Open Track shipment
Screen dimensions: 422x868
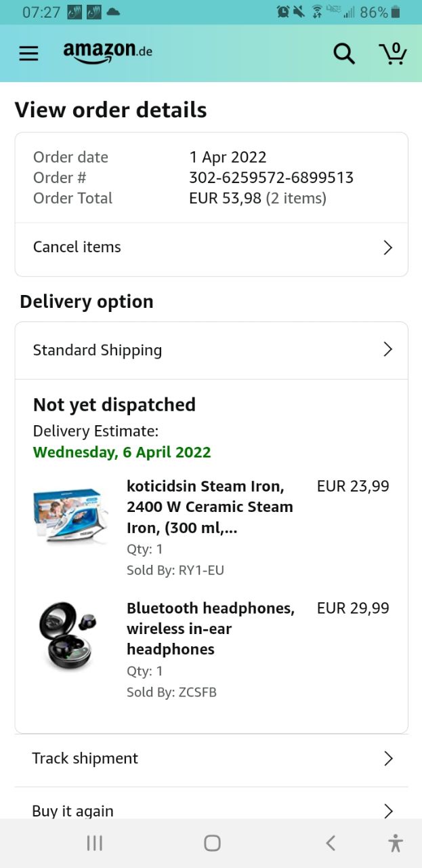[85, 758]
